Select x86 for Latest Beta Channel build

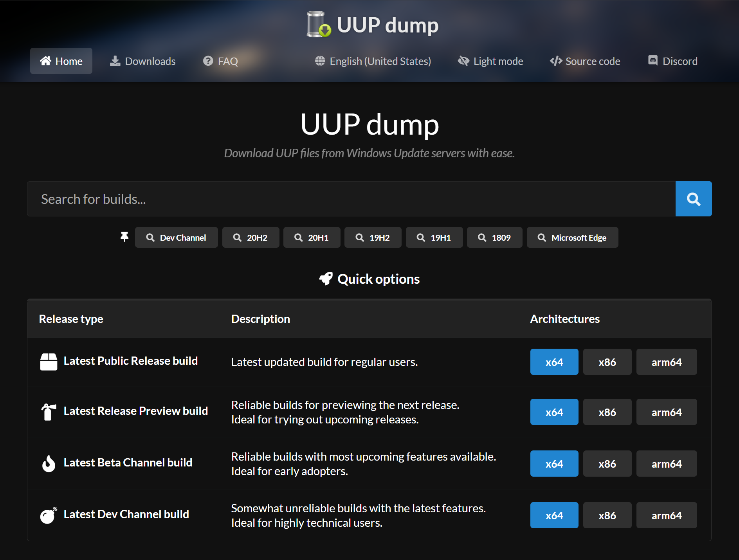click(x=607, y=464)
